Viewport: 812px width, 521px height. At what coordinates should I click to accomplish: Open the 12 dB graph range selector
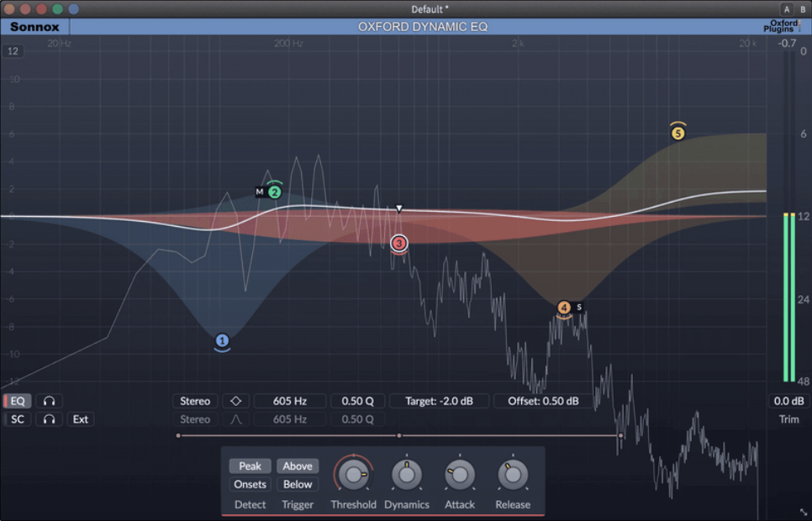pyautogui.click(x=13, y=50)
